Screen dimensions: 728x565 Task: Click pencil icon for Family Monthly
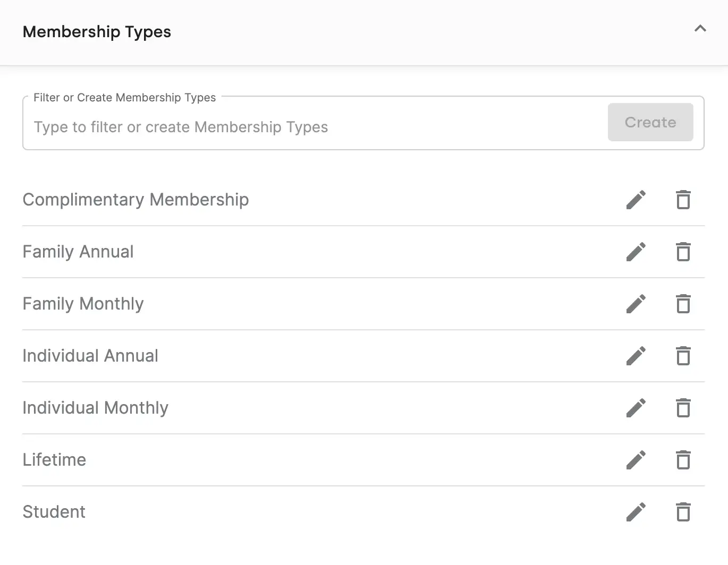point(636,304)
